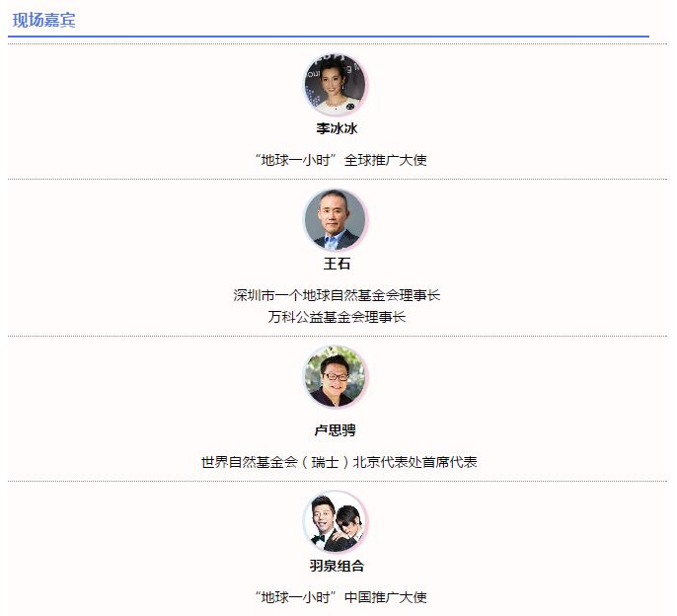Viewport: 677px width, 616px height.
Task: Click the text 全球推广大使
Action: pyautogui.click(x=385, y=160)
